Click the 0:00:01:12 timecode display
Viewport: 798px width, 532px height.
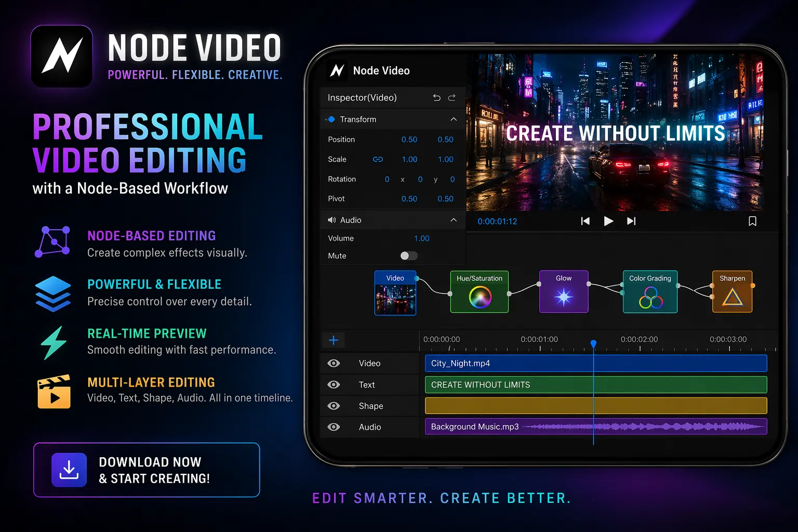[497, 221]
